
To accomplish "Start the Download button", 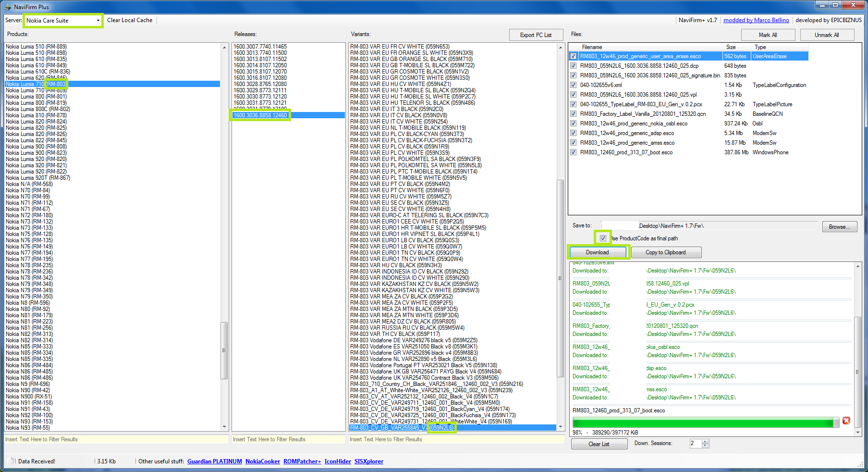I will pyautogui.click(x=598, y=252).
